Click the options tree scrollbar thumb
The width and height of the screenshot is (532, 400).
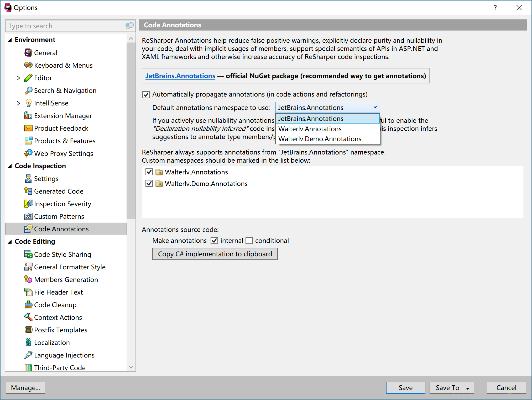click(131, 131)
